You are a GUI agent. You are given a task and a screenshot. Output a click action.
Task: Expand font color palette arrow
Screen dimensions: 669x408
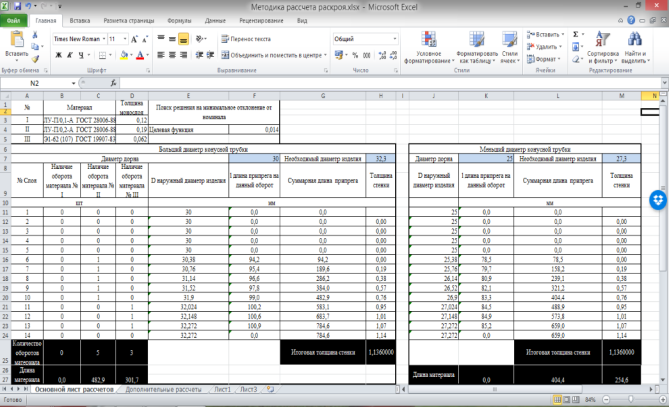pos(147,55)
